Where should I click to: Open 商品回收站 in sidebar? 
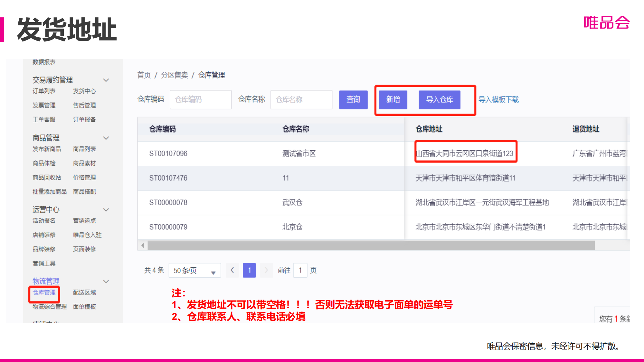47,177
